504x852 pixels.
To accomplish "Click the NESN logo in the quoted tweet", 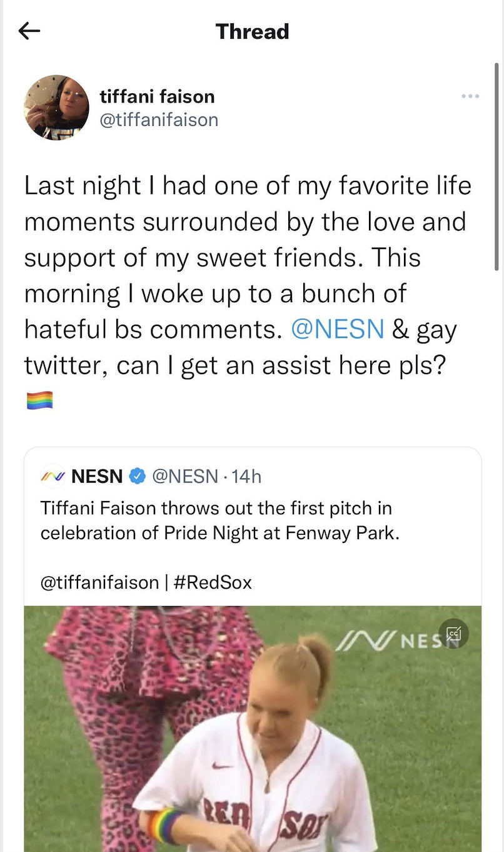I will pos(53,477).
